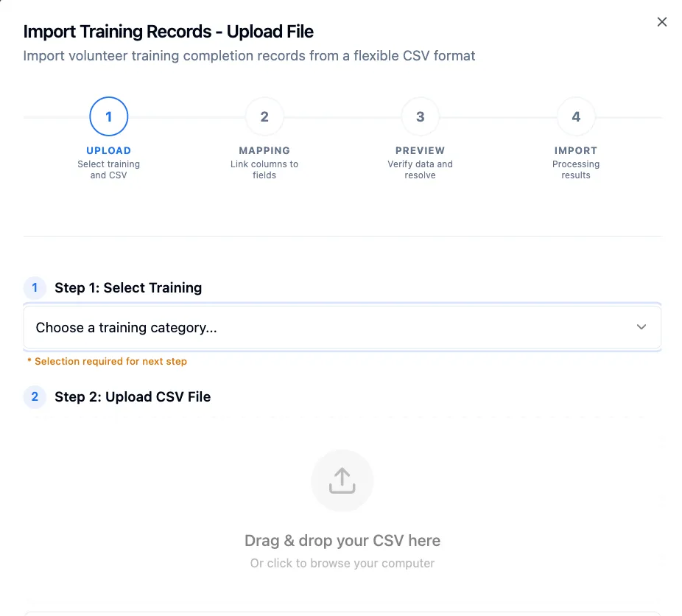Switch to the MAPPING step label
The width and height of the screenshot is (682, 616).
click(x=264, y=150)
